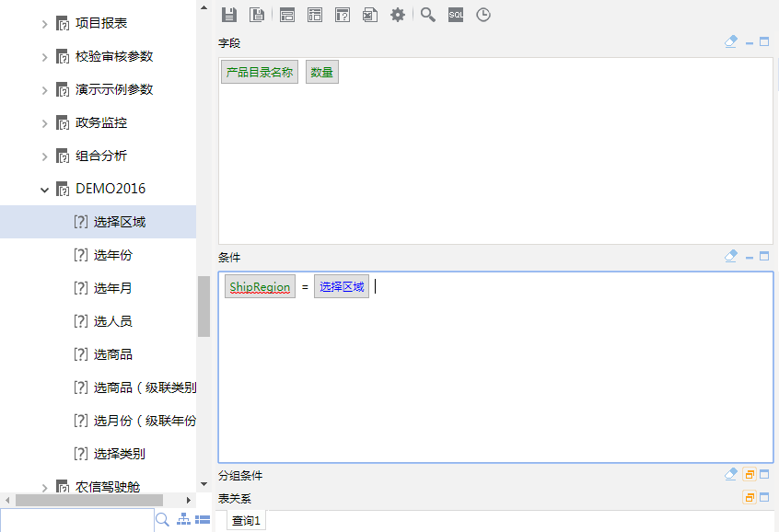Click the Save As icon

point(257,15)
